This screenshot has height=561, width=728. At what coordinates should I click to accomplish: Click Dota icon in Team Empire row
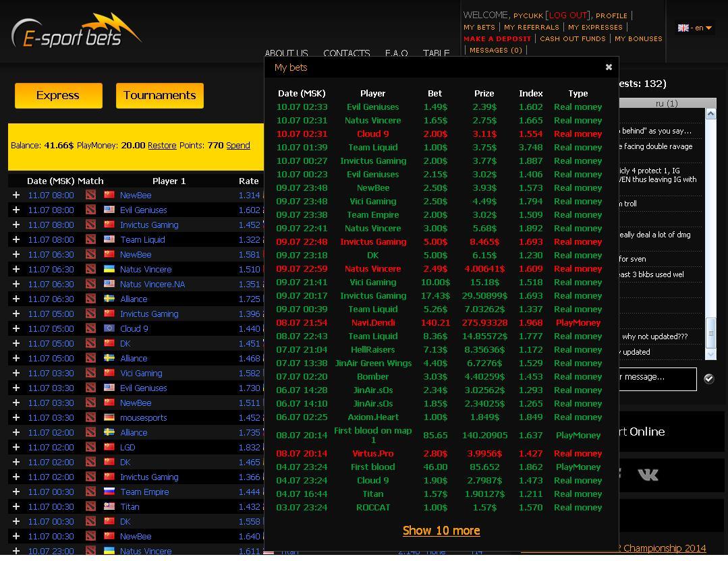[x=90, y=492]
